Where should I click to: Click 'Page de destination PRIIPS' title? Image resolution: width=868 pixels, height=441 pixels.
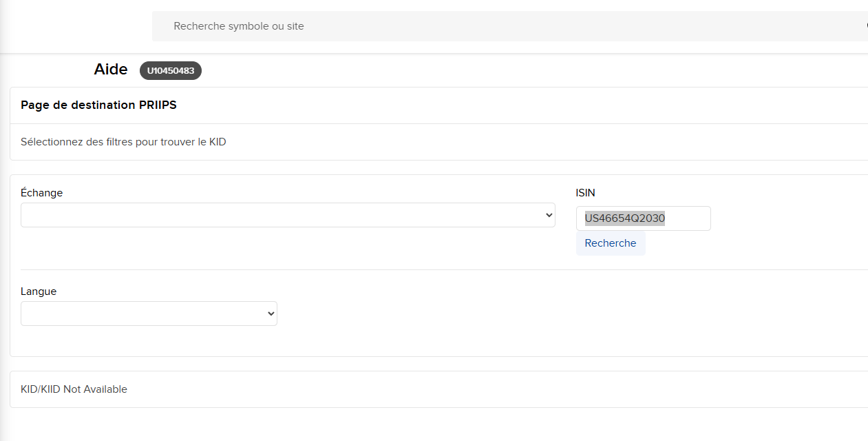98,105
